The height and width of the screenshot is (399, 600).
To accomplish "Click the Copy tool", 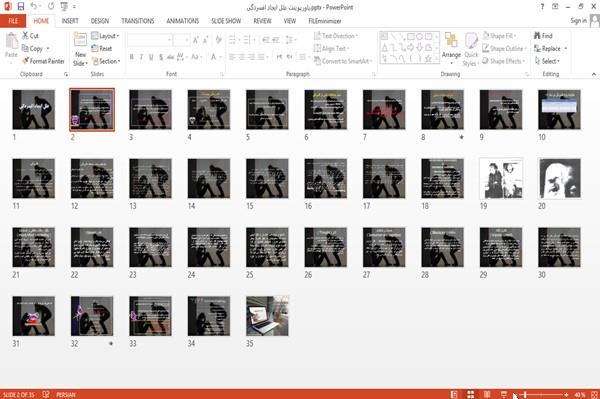I will pyautogui.click(x=33, y=49).
